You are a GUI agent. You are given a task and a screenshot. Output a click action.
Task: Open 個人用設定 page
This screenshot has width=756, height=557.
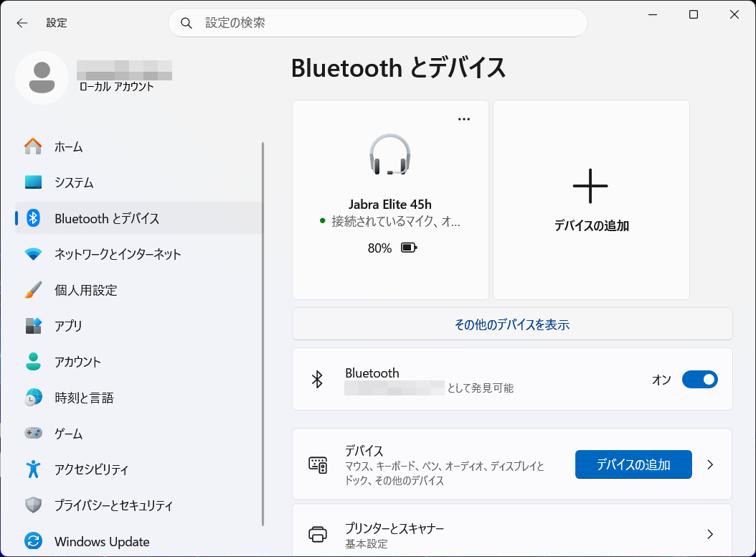(139, 289)
